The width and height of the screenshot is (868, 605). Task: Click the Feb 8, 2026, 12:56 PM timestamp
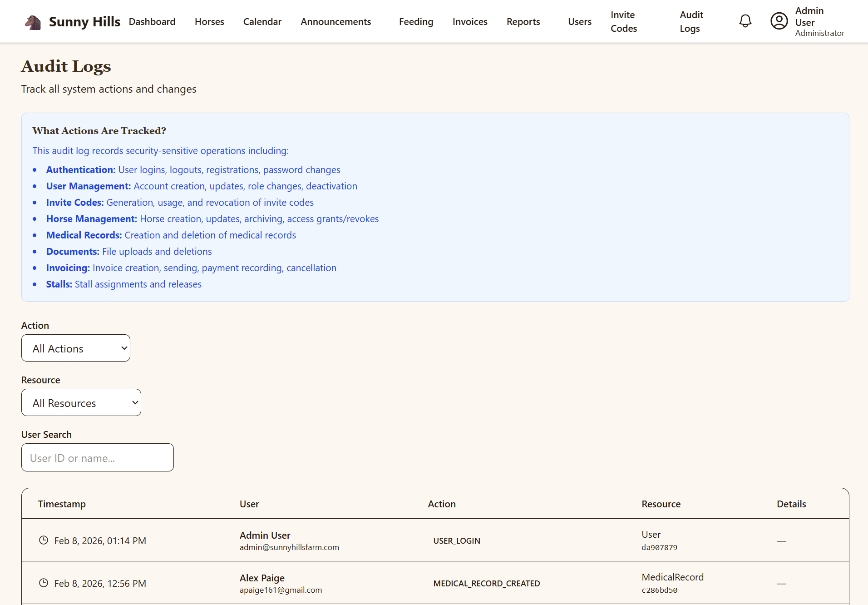coord(100,583)
